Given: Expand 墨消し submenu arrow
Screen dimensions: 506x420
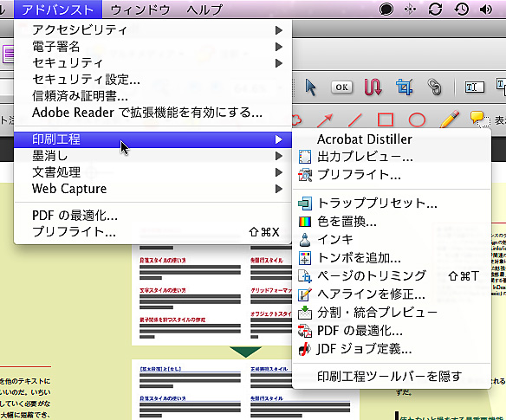Looking at the screenshot, I should pos(279,156).
